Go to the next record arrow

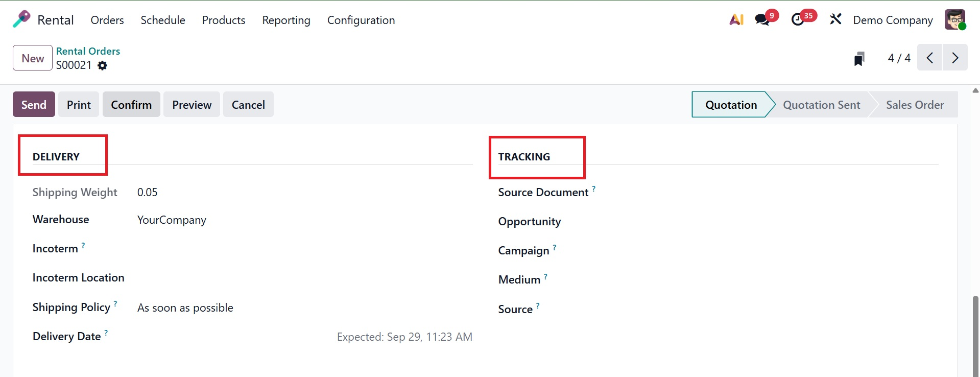click(x=955, y=58)
